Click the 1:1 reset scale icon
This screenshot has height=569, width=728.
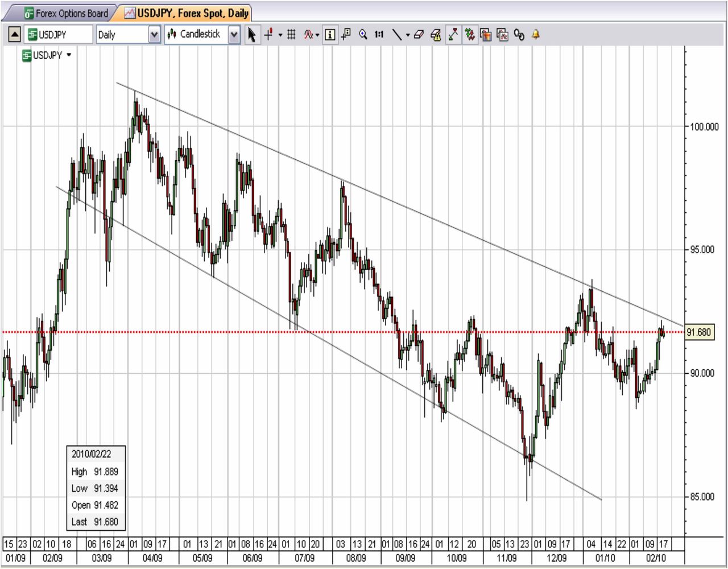[x=379, y=35]
